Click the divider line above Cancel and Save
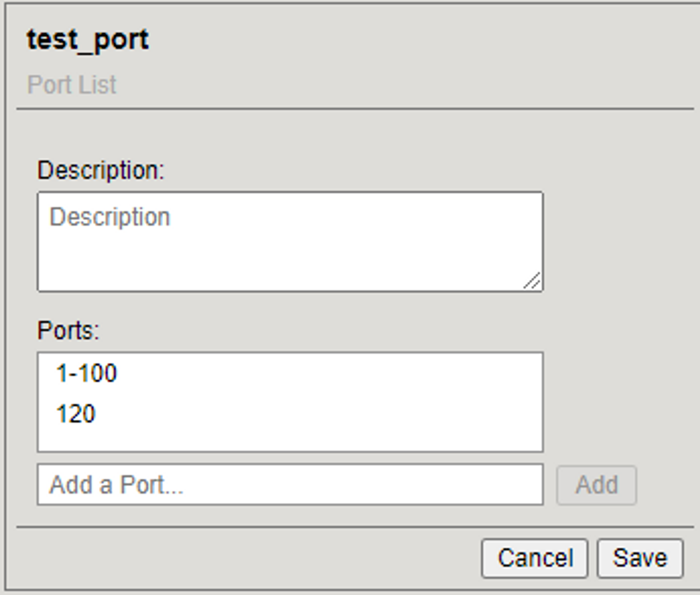 pyautogui.click(x=355, y=526)
